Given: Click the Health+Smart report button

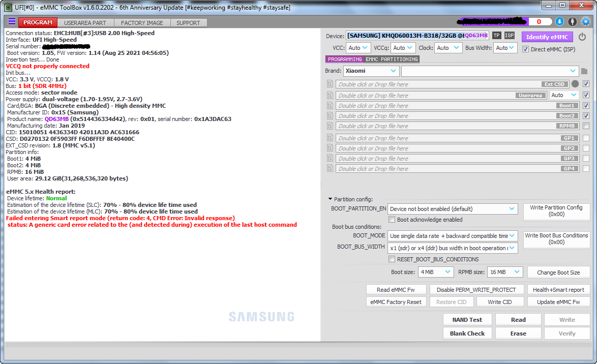Looking at the screenshot, I should (558, 290).
